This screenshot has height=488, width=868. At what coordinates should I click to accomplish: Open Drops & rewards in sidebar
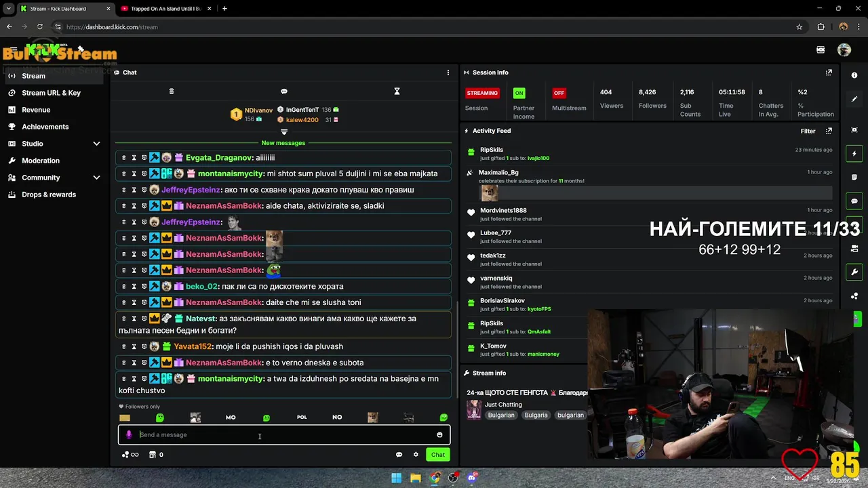coord(49,195)
